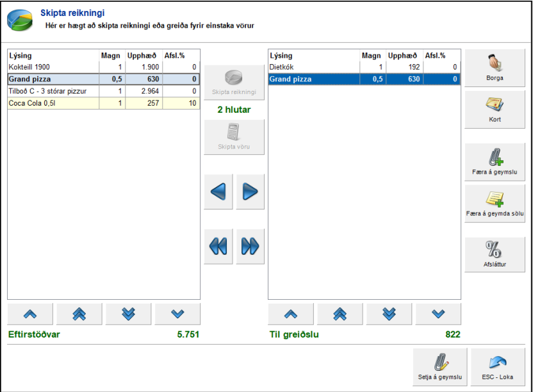Move selected item right with single arrow
533x392 pixels.
click(x=250, y=192)
